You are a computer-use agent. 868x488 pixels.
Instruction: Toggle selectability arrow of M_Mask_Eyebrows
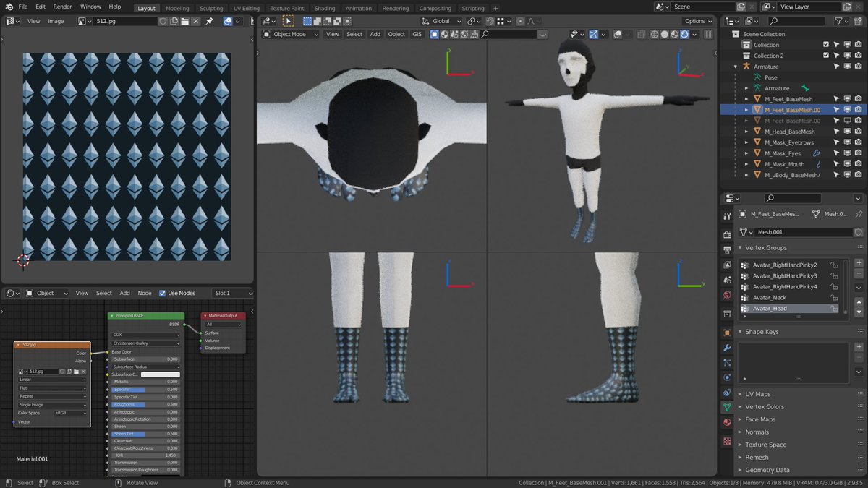coord(836,142)
